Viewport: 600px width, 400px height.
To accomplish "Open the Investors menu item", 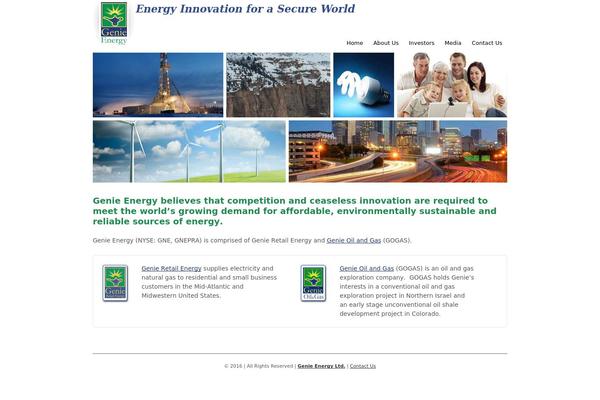I will coord(421,43).
